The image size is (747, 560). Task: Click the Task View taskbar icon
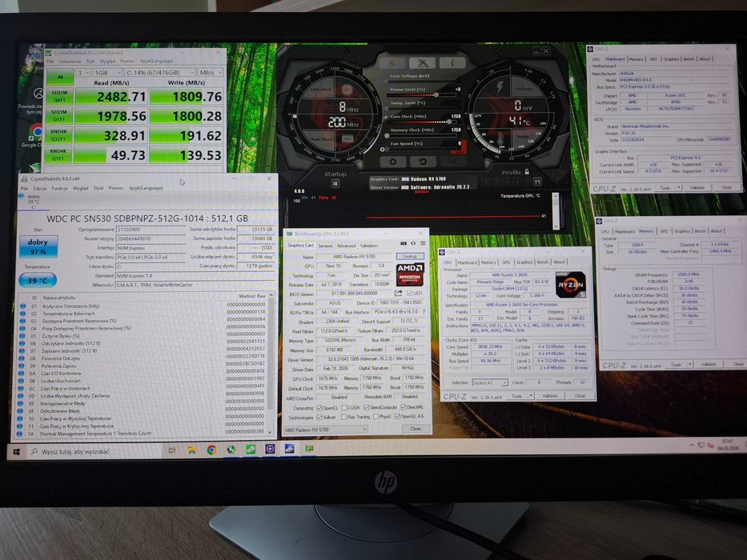pos(172,450)
